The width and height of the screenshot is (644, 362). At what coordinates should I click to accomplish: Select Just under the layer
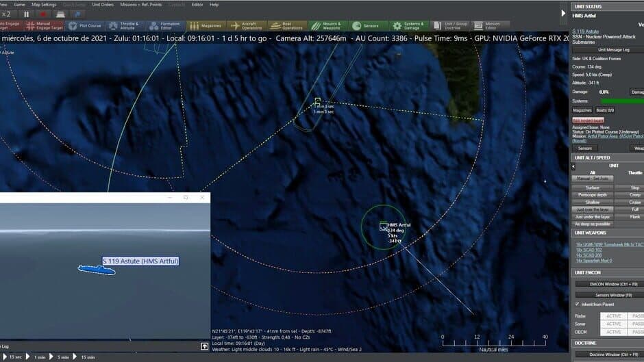592,217
